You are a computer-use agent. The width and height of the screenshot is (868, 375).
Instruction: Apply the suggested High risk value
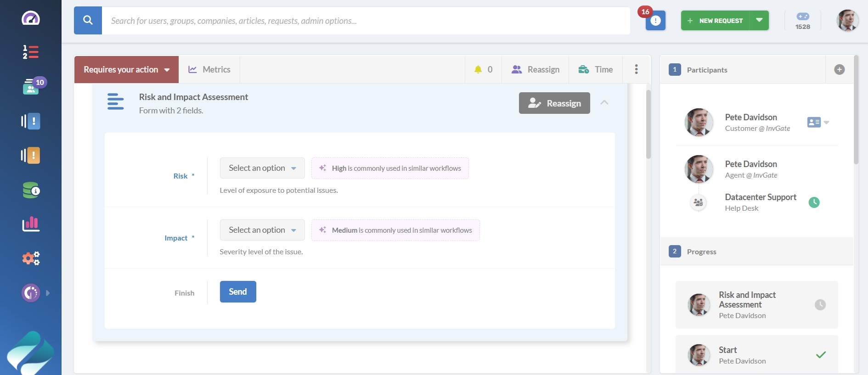(x=390, y=168)
